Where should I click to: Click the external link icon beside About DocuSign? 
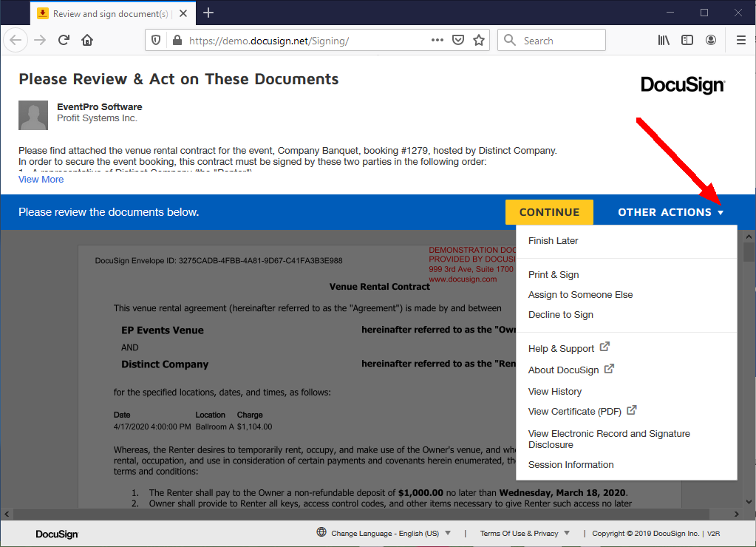(x=610, y=369)
